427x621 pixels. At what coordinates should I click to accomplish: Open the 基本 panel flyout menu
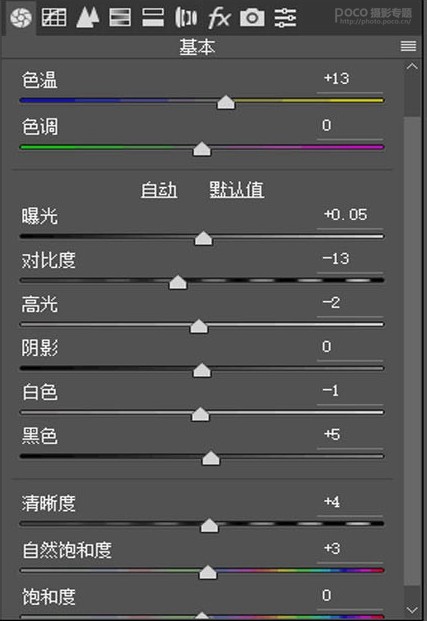coord(408,46)
